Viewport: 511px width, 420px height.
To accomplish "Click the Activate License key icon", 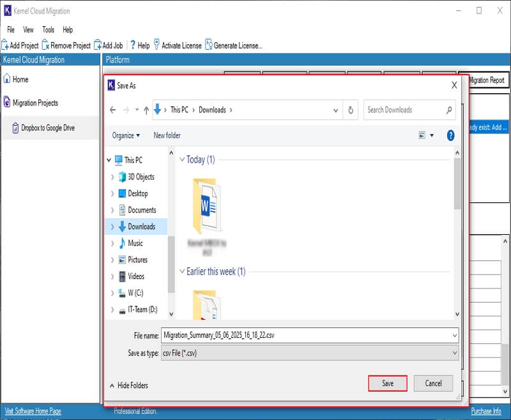I will [156, 45].
